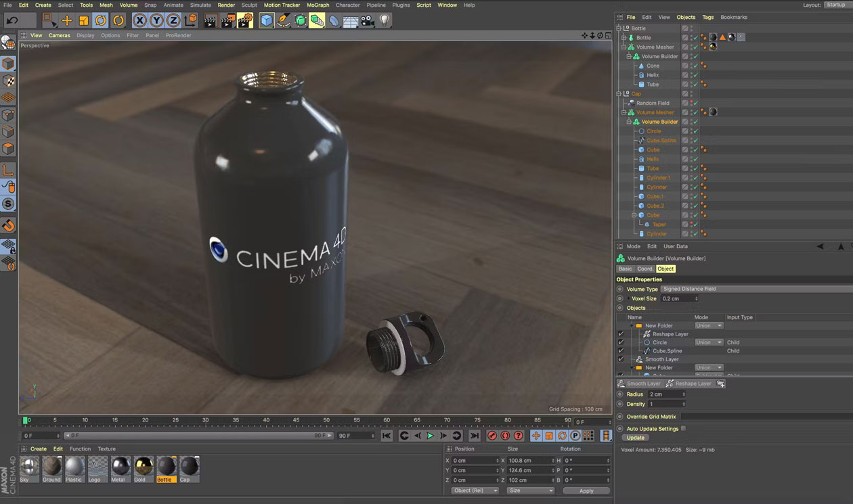The height and width of the screenshot is (504, 853).
Task: Go to end of timeline
Action: tap(475, 436)
